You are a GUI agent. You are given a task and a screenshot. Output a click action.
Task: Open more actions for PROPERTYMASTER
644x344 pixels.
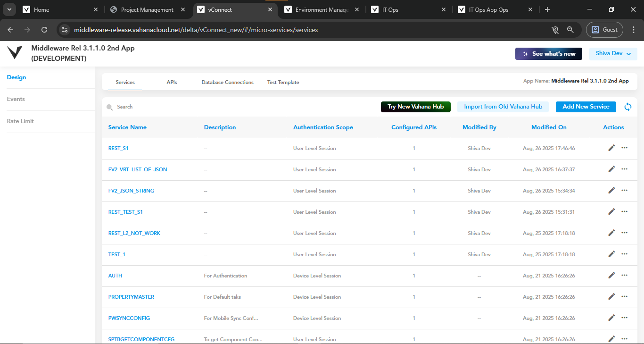625,296
